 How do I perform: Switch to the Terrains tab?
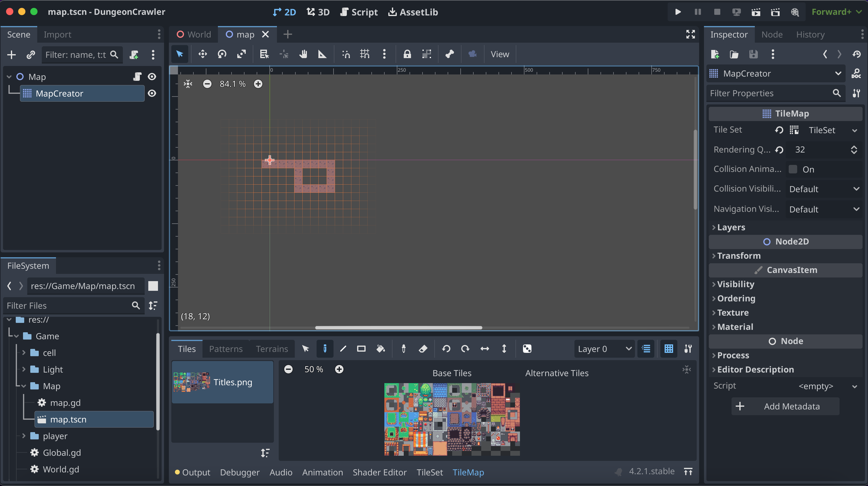(x=271, y=349)
